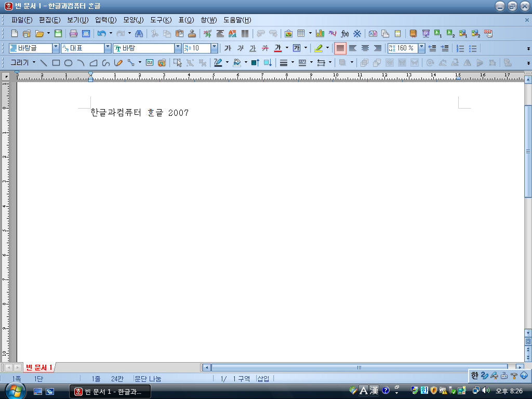This screenshot has width=532, height=399.
Task: Insert a table with the grid icon
Action: 301,33
